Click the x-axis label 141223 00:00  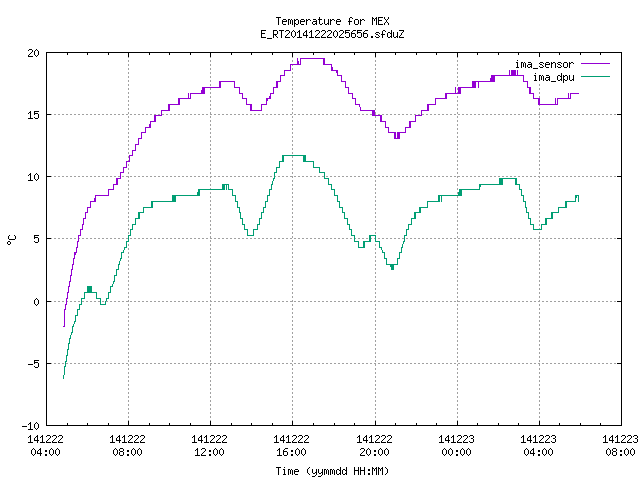(x=456, y=446)
